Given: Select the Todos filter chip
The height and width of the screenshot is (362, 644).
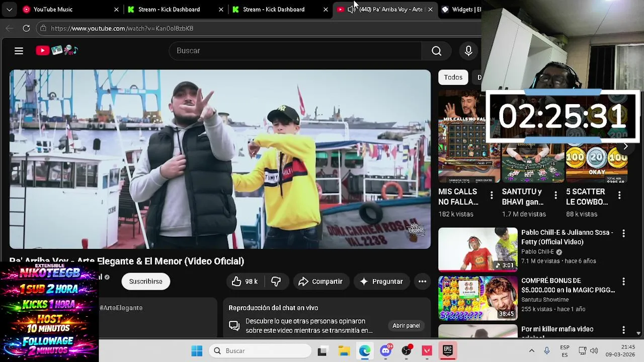Looking at the screenshot, I should (x=453, y=77).
